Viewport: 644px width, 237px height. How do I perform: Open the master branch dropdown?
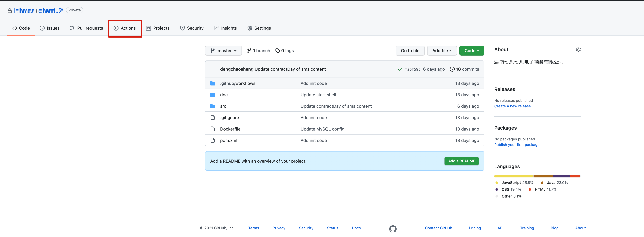[x=223, y=51]
